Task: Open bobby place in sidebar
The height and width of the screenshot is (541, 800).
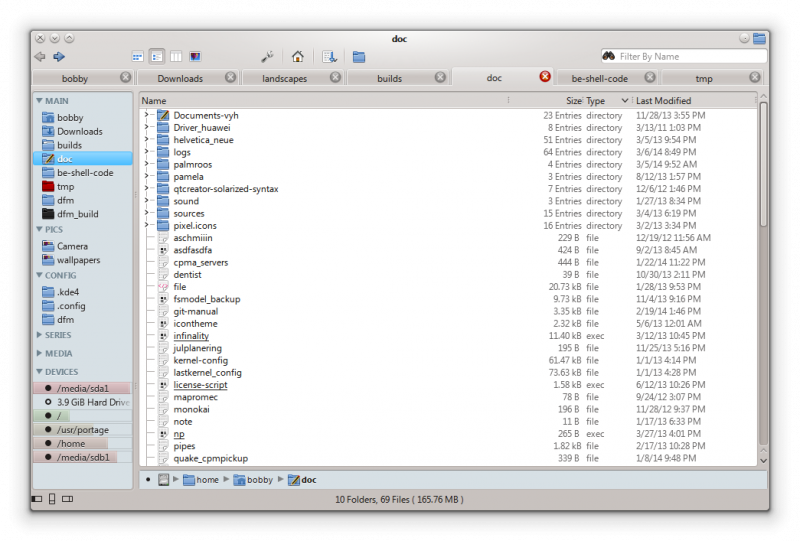Action: tap(83, 118)
